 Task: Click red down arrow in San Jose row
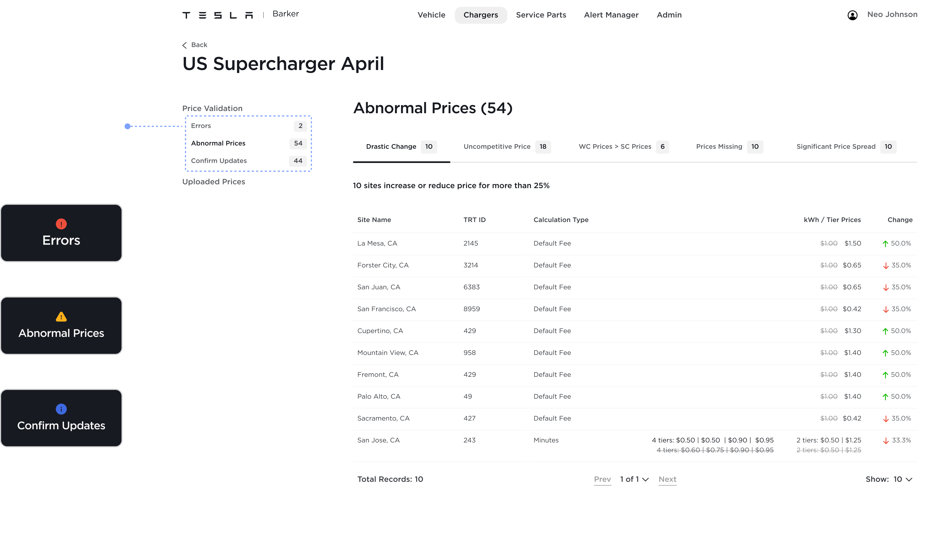point(886,441)
